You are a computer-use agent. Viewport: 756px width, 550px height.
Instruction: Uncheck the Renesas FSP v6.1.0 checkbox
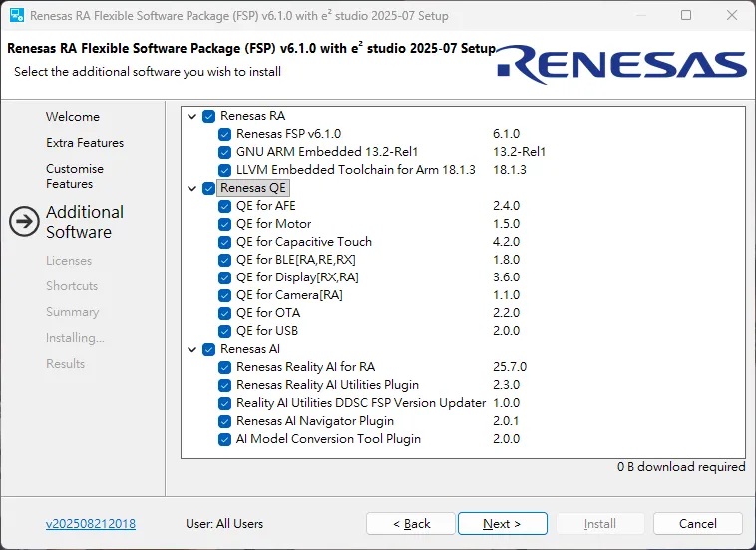225,134
